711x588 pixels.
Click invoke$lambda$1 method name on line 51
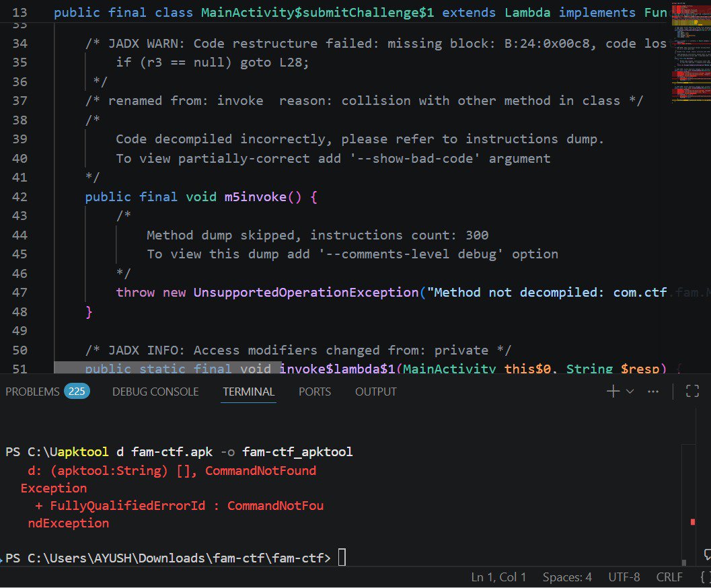tap(338, 369)
